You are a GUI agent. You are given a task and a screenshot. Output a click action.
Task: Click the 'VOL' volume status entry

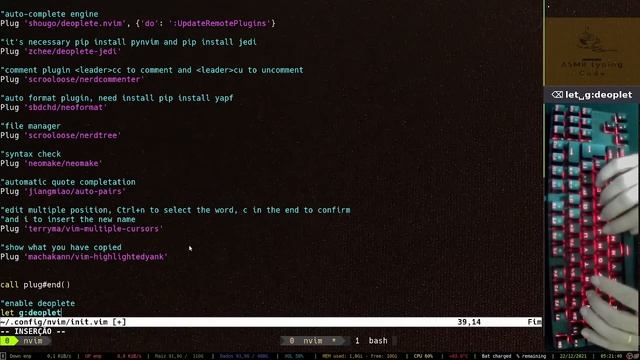(294, 356)
